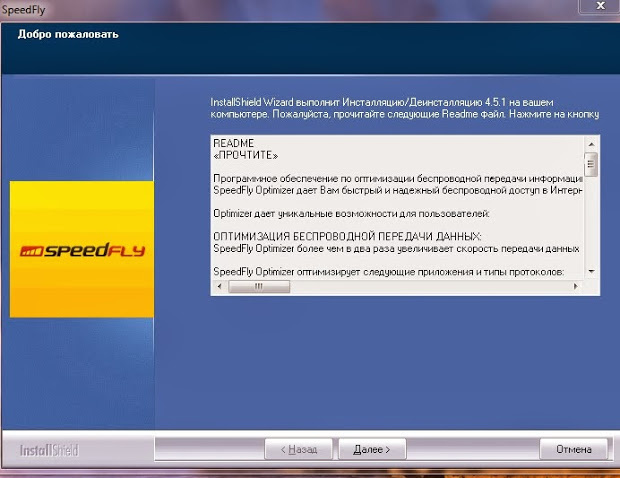This screenshot has height=478, width=620.
Task: Click 'SpeedFly Optimizer более чем в два раза' line
Action: click(396, 249)
